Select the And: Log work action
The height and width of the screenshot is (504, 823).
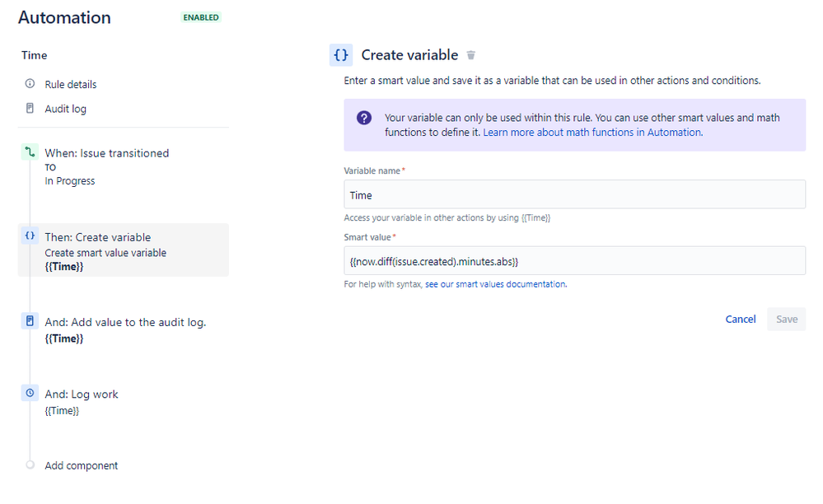coord(82,394)
